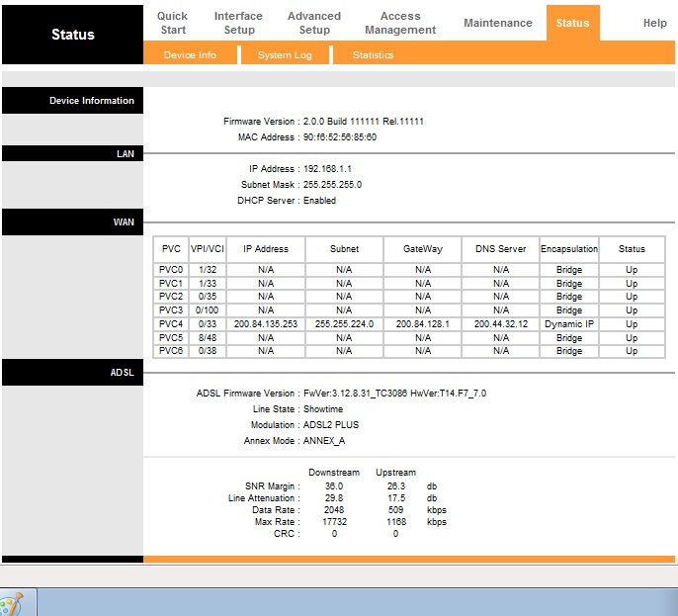Click the Paint icon in the taskbar
Screen dimensions: 678x616
click(12, 604)
